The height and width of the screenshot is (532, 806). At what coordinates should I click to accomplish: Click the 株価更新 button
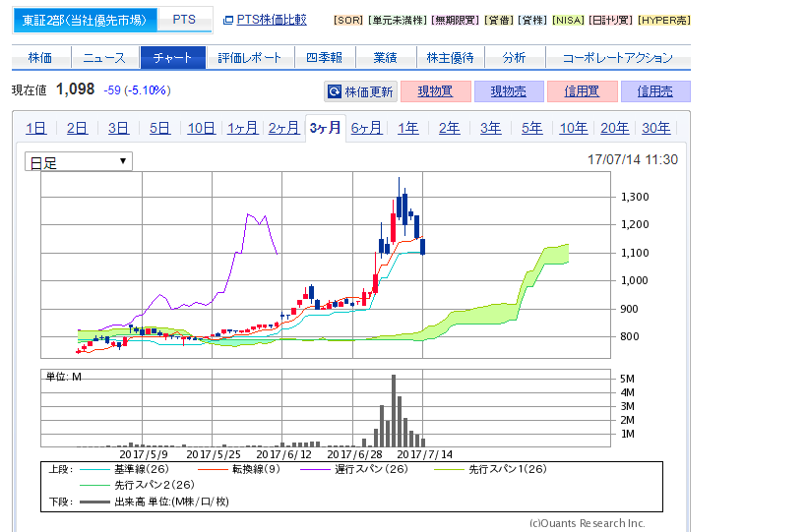point(360,91)
